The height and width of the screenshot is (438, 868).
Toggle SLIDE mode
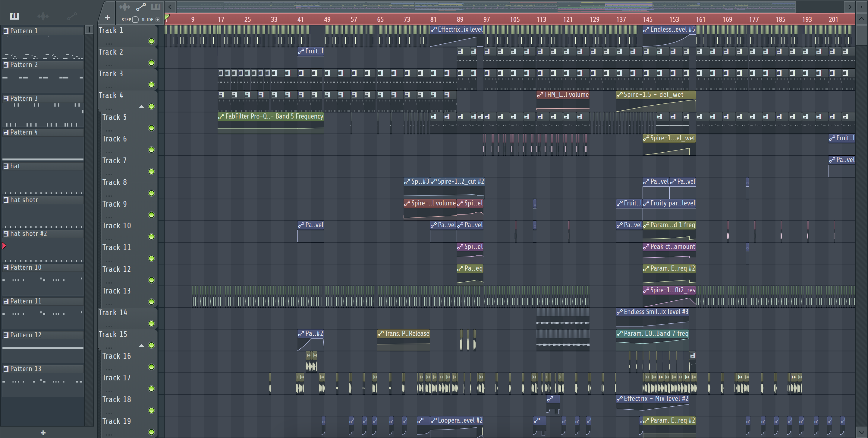157,20
